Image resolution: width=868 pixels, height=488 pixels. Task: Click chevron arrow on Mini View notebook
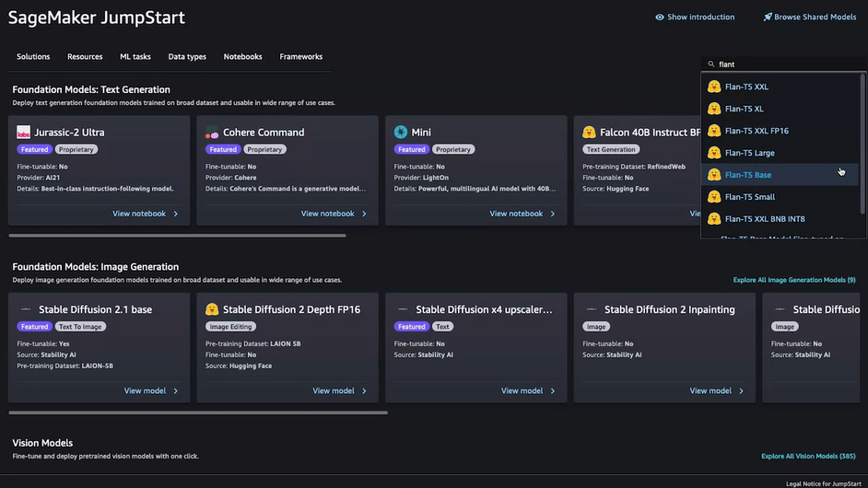click(553, 214)
